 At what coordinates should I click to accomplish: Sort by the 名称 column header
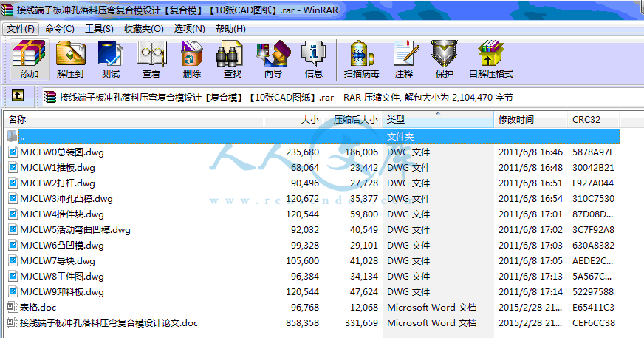(134, 120)
